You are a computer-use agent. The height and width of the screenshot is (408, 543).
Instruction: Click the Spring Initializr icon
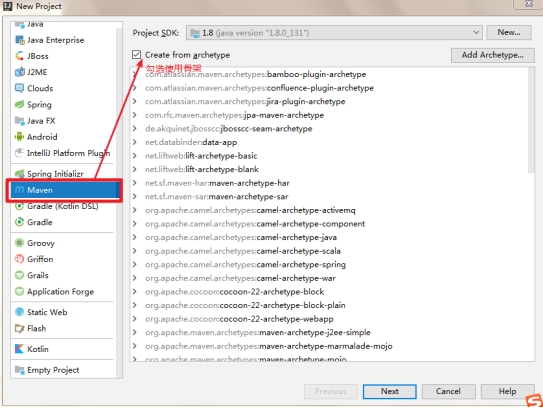[x=19, y=174]
